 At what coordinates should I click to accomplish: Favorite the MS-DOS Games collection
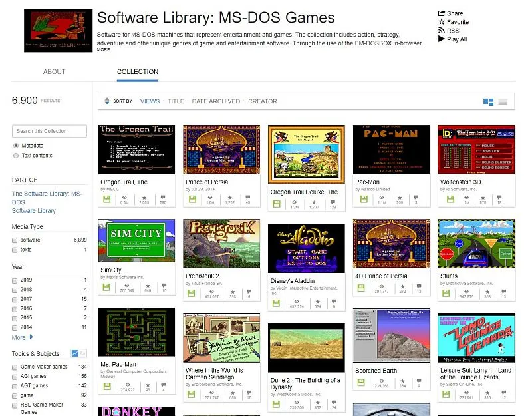pyautogui.click(x=440, y=21)
